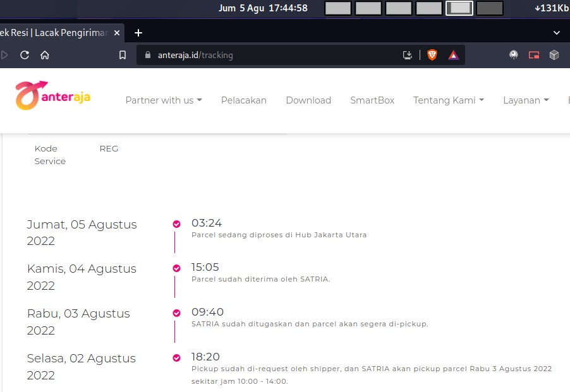The image size is (570, 392).
Task: Click the REG service code value
Action: [109, 149]
